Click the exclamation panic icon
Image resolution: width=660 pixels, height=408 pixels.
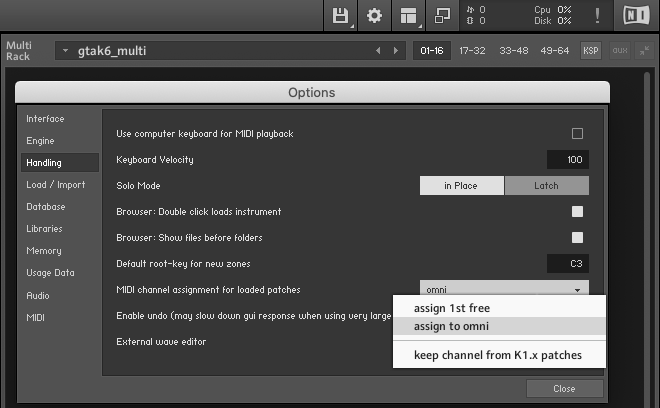[597, 16]
